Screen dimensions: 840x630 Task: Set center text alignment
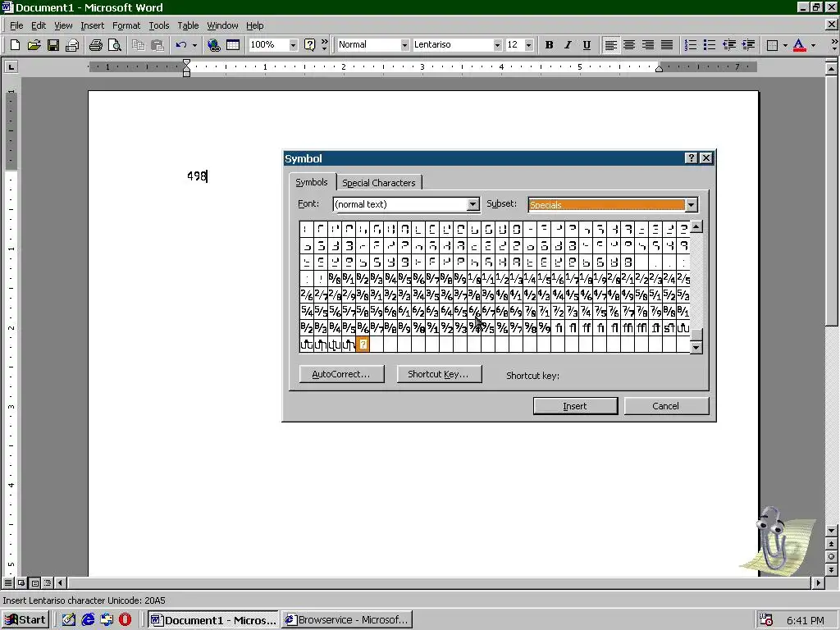629,45
